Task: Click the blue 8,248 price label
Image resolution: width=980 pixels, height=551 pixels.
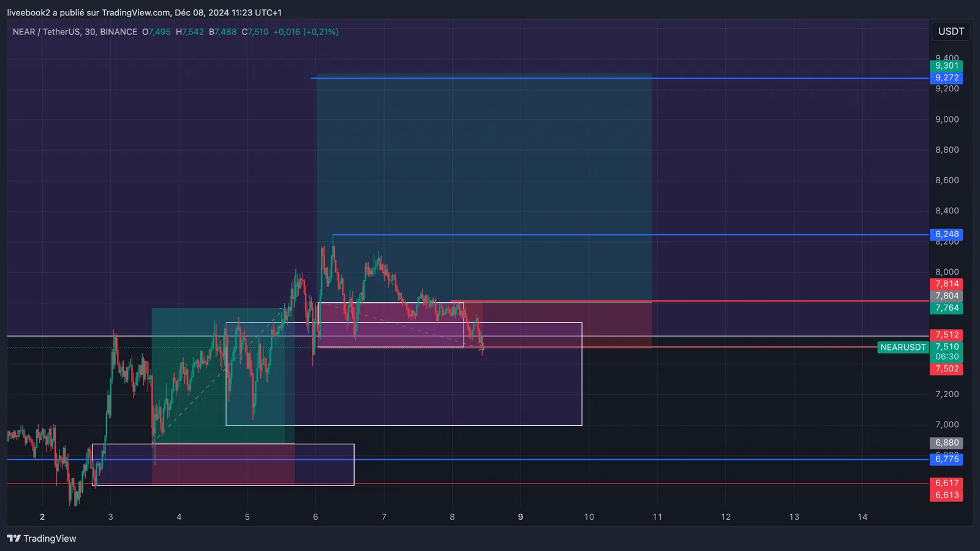Action: pos(946,234)
